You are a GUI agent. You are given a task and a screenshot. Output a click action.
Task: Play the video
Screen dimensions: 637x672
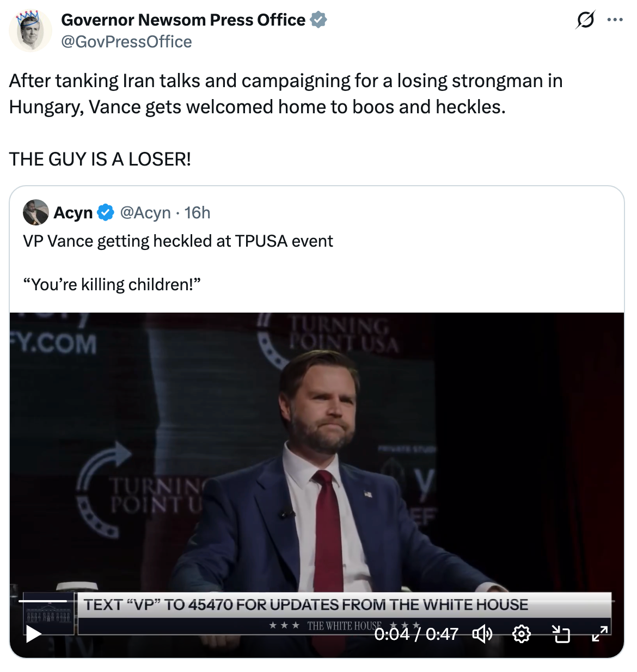point(34,634)
